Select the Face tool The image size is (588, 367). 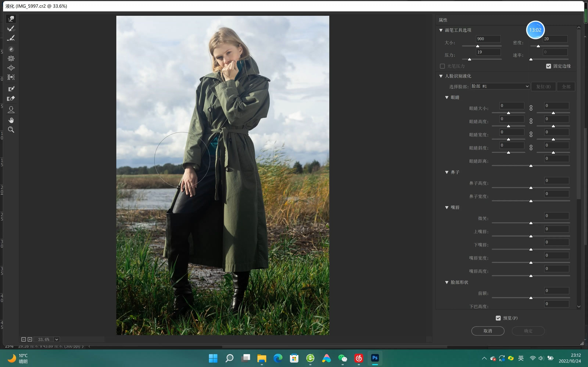point(11,110)
